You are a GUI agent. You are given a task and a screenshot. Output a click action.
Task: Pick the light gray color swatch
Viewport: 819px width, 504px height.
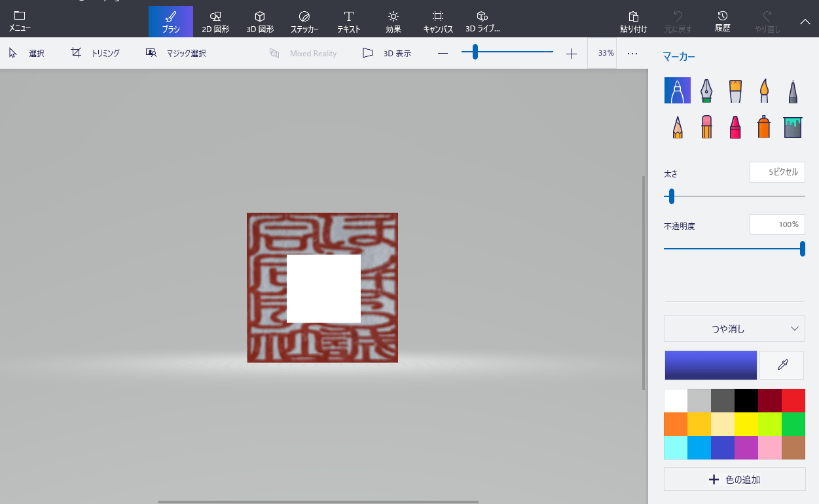[x=699, y=401]
